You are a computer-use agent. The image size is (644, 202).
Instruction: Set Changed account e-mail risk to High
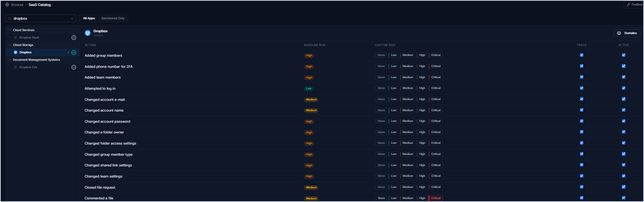(x=422, y=99)
